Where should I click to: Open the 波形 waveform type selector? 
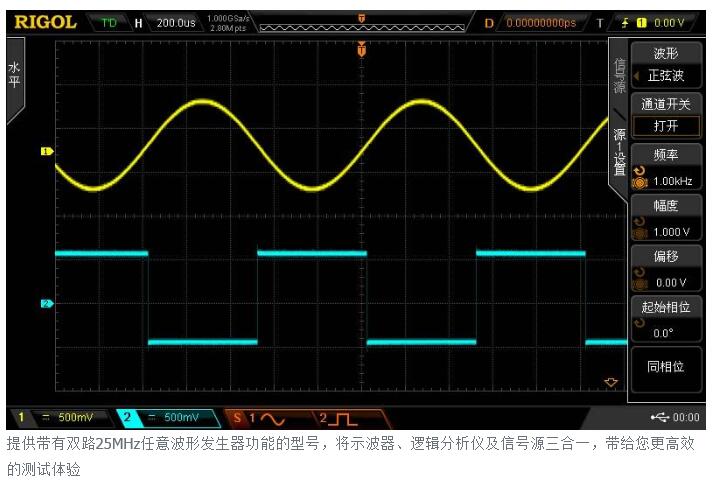click(x=666, y=65)
